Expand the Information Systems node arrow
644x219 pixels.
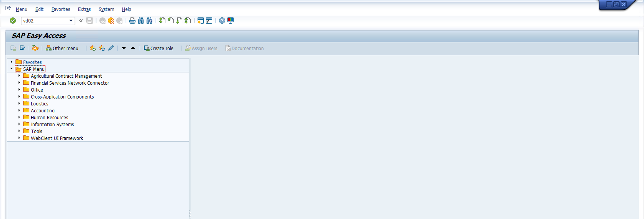coord(19,124)
